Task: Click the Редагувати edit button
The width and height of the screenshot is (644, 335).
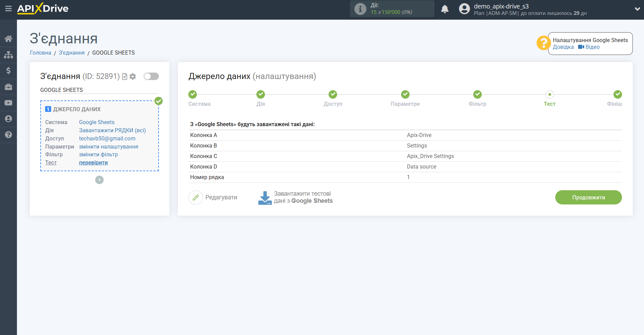Action: click(x=213, y=197)
